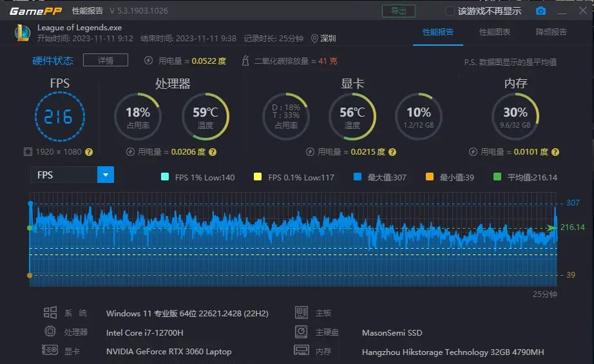Image resolution: width=594 pixels, height=364 pixels.
Task: Open the FPS chart metric dropdown arrow
Action: [106, 175]
